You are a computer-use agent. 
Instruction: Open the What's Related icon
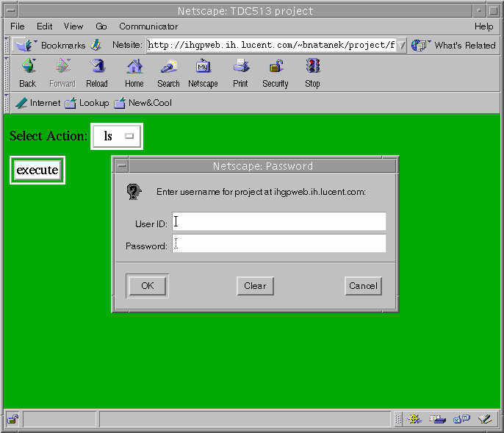point(420,45)
